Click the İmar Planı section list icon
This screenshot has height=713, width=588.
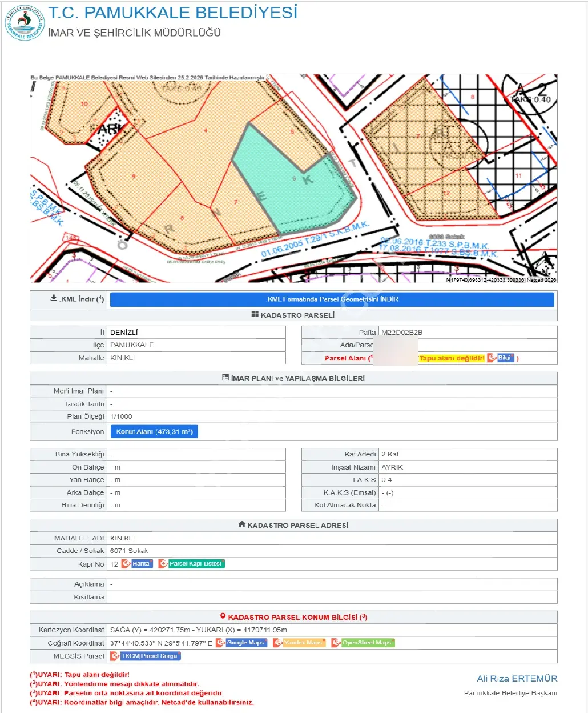pyautogui.click(x=225, y=378)
